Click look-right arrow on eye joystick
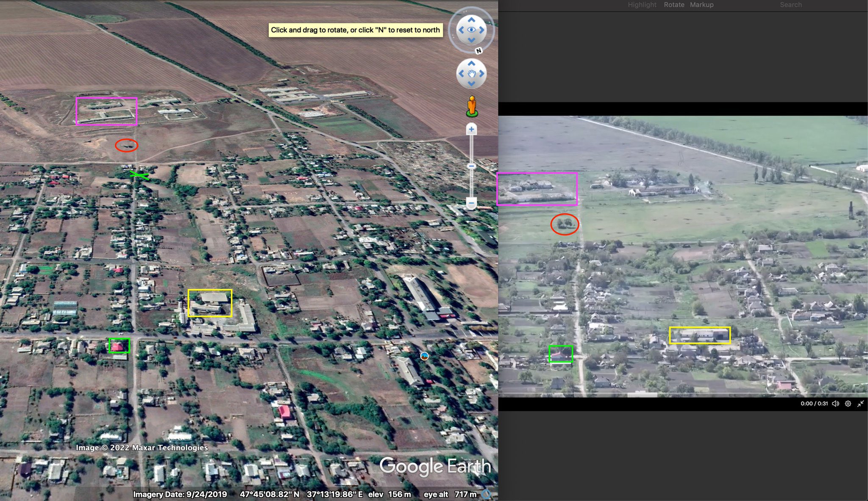Image resolution: width=868 pixels, height=501 pixels. coord(482,30)
